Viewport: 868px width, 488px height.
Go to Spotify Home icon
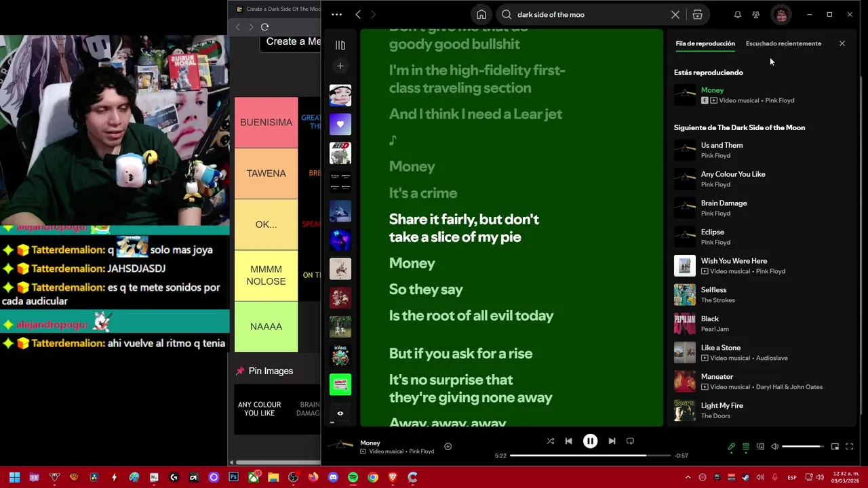481,14
